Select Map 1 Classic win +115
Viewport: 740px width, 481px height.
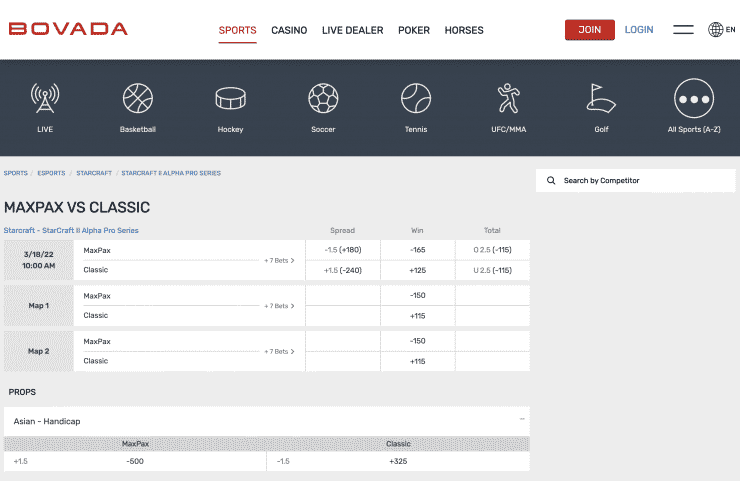tap(418, 316)
